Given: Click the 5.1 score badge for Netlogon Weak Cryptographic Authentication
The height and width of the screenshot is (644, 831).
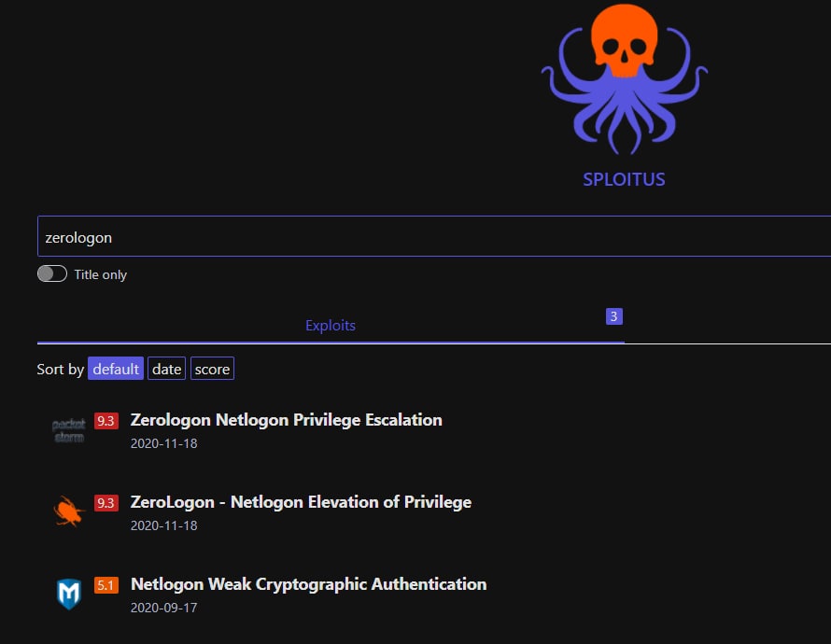Looking at the screenshot, I should (106, 584).
